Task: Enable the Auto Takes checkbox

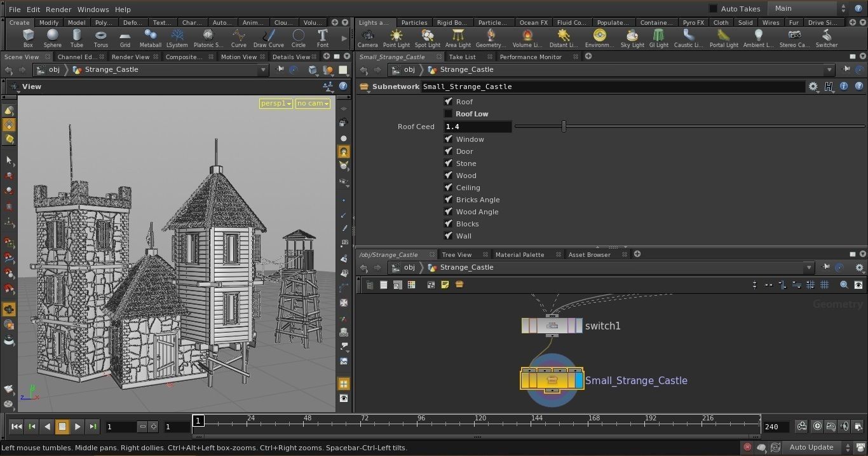Action: pyautogui.click(x=713, y=9)
